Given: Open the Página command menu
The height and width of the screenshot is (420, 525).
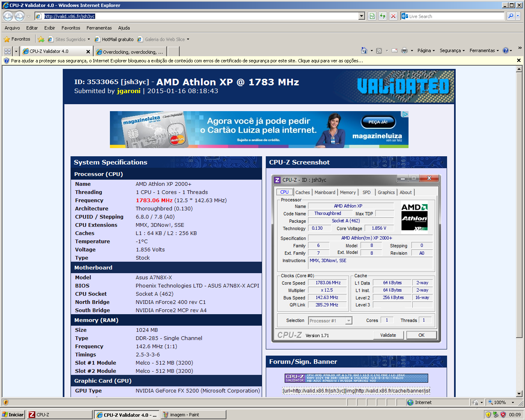Looking at the screenshot, I should coord(426,50).
